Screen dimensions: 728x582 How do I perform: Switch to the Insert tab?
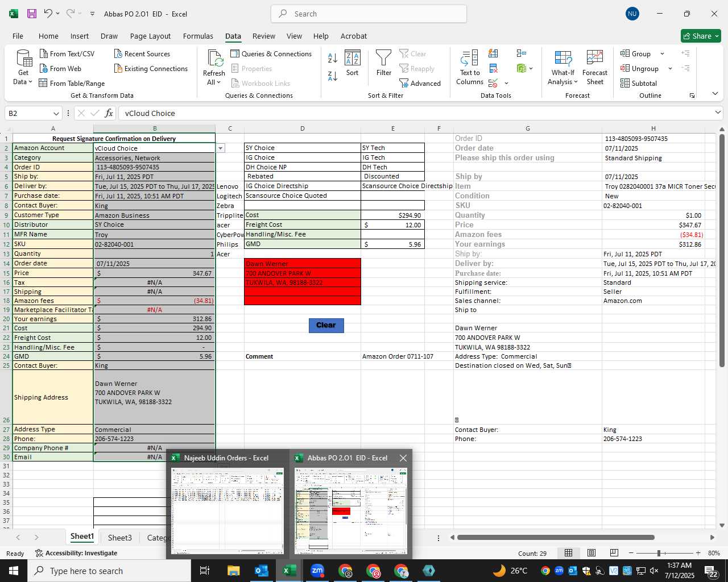[80, 36]
